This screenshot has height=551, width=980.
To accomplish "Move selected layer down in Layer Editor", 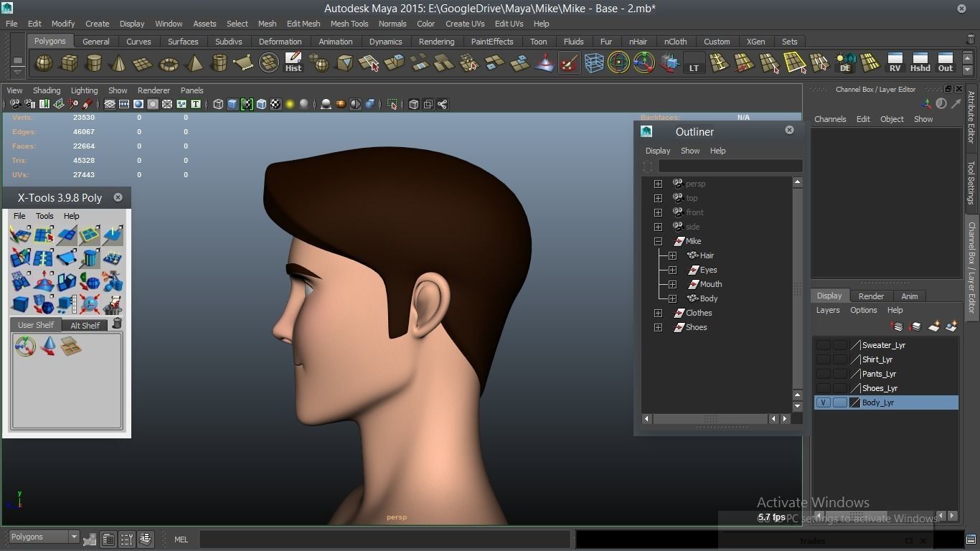I will click(x=915, y=326).
